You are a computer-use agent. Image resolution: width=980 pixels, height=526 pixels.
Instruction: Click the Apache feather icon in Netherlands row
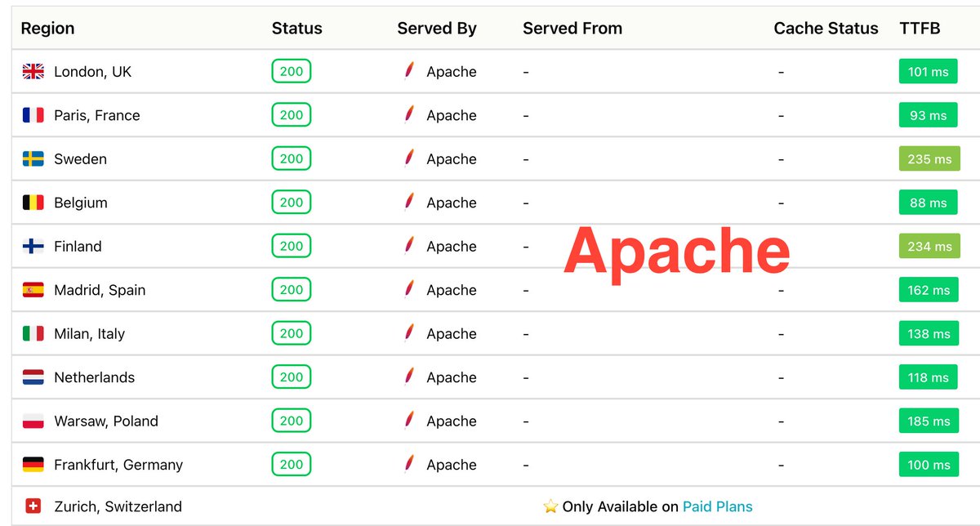[x=409, y=377]
